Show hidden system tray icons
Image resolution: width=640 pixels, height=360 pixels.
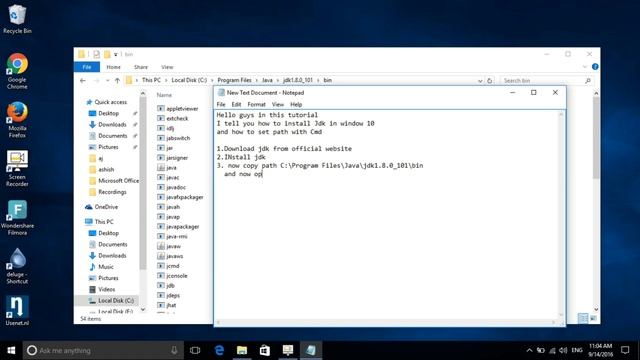pyautogui.click(x=529, y=350)
